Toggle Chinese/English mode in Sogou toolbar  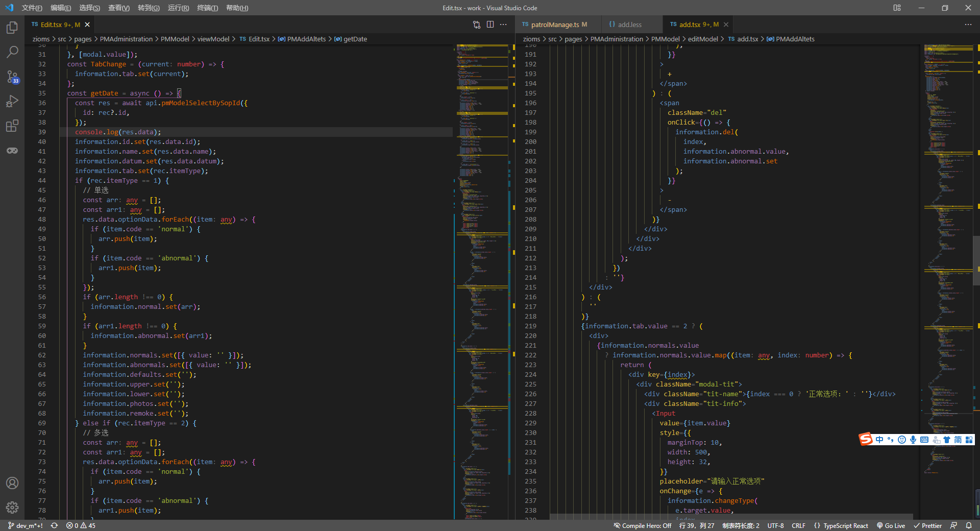(x=879, y=440)
